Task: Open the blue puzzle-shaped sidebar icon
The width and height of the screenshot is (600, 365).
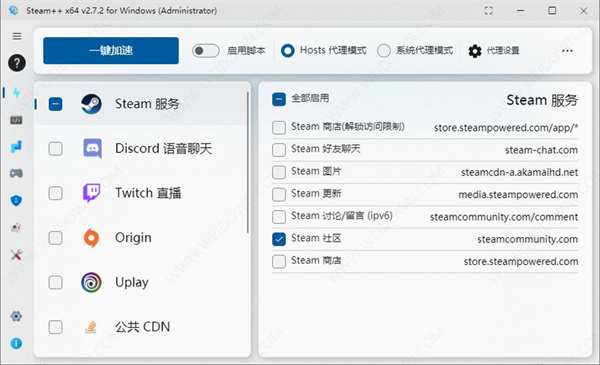Action: (x=16, y=147)
